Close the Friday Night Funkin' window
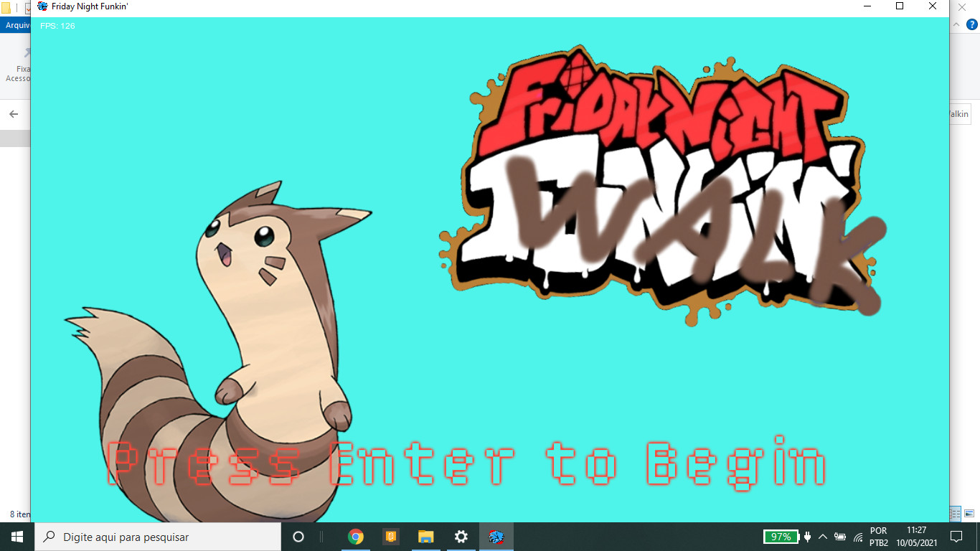Viewport: 980px width, 551px height. [x=933, y=6]
